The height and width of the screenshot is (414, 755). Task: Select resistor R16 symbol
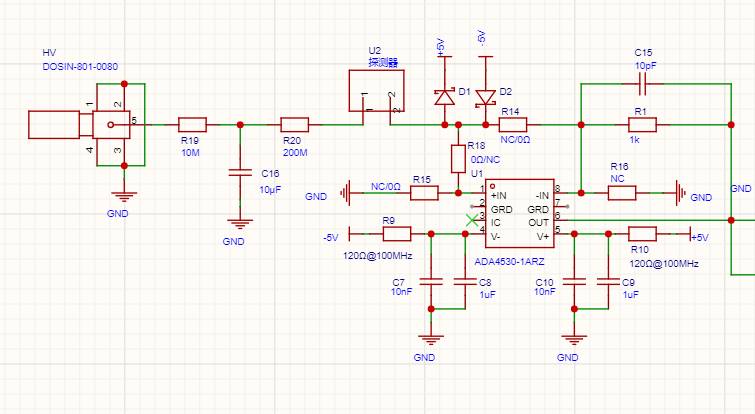622,193
